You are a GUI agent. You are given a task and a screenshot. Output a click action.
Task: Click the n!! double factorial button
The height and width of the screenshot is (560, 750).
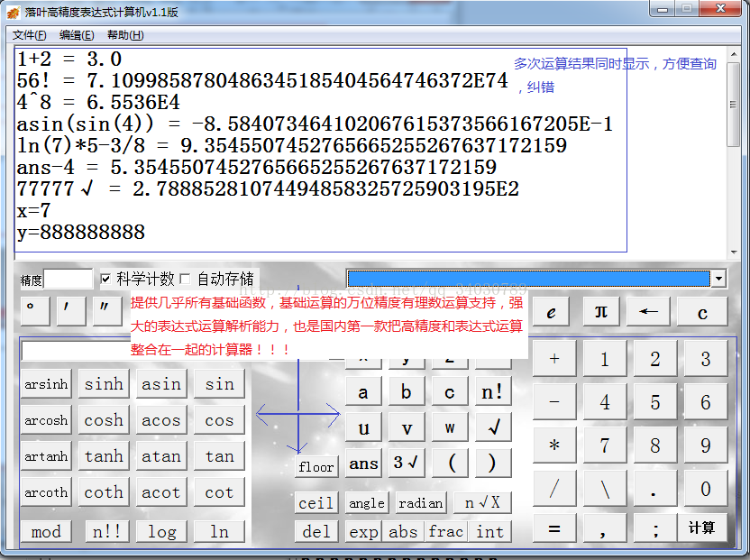(x=107, y=531)
